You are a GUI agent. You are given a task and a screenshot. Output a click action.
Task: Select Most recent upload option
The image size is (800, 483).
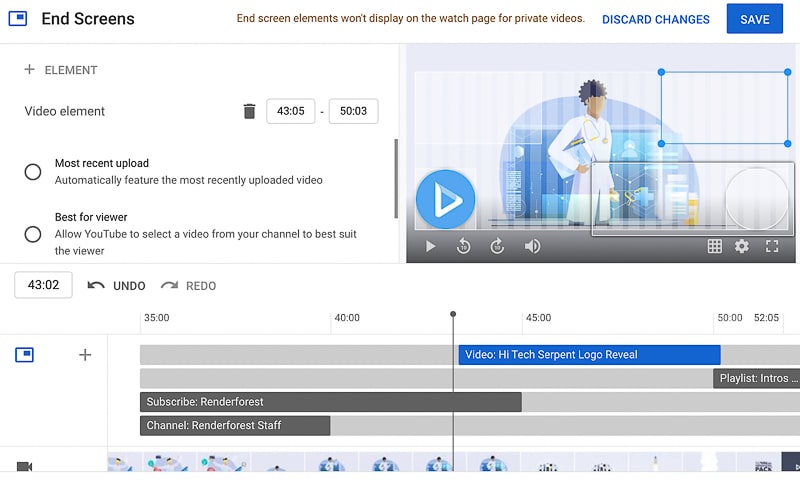click(x=33, y=172)
